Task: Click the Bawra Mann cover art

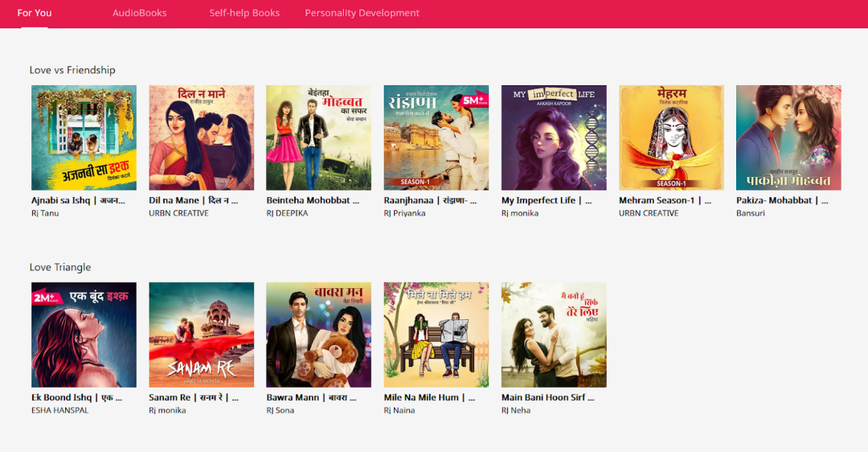Action: pyautogui.click(x=318, y=335)
